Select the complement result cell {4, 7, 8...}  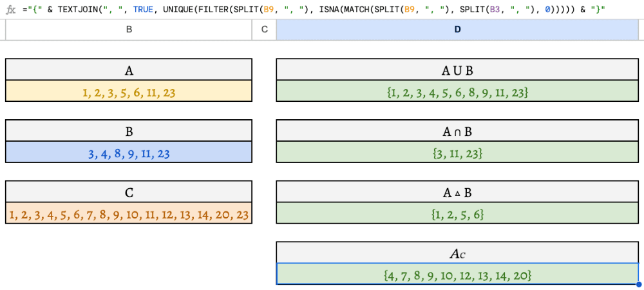pos(457,274)
